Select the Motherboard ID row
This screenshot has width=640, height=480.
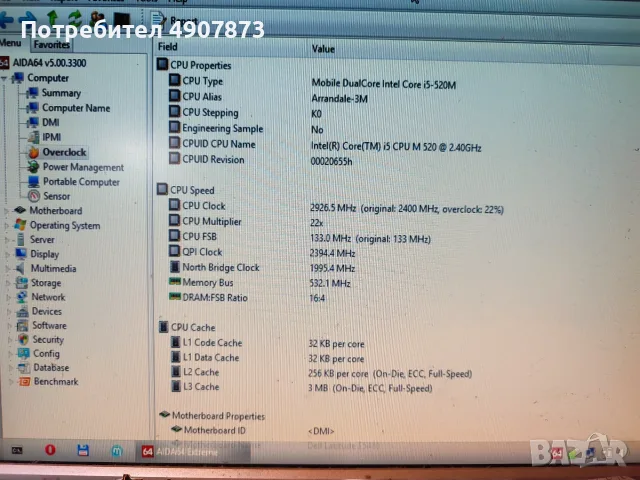click(253, 430)
